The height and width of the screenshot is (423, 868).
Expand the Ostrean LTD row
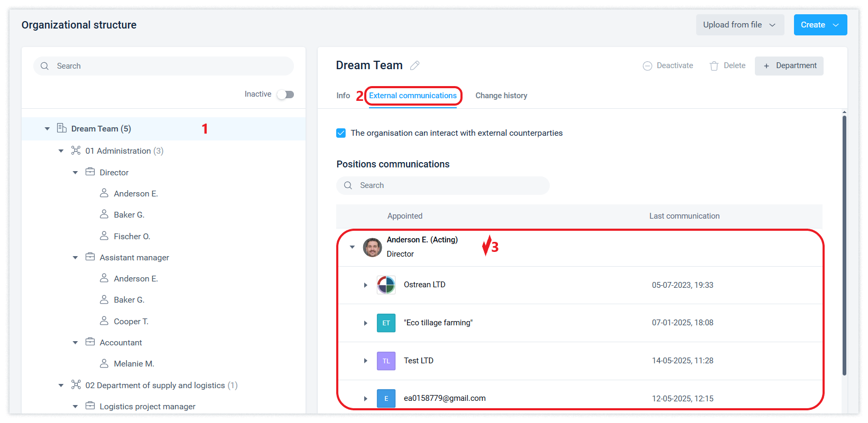[365, 285]
